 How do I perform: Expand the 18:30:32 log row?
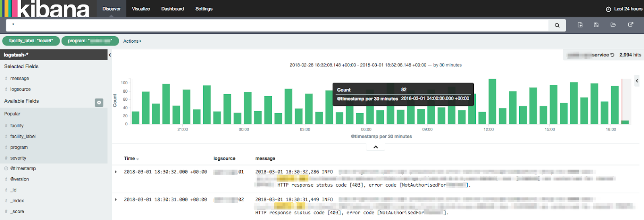coord(116,172)
